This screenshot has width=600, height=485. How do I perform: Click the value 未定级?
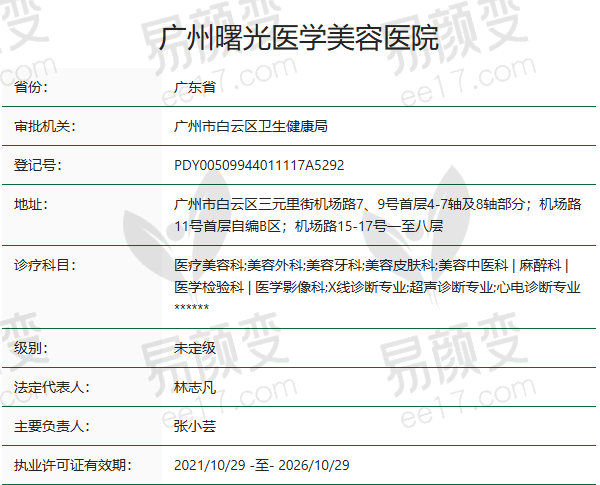point(195,348)
